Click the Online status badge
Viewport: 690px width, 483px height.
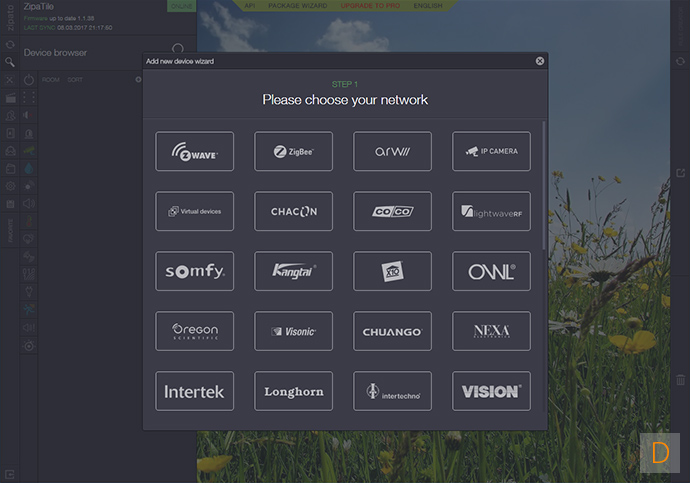click(x=181, y=6)
